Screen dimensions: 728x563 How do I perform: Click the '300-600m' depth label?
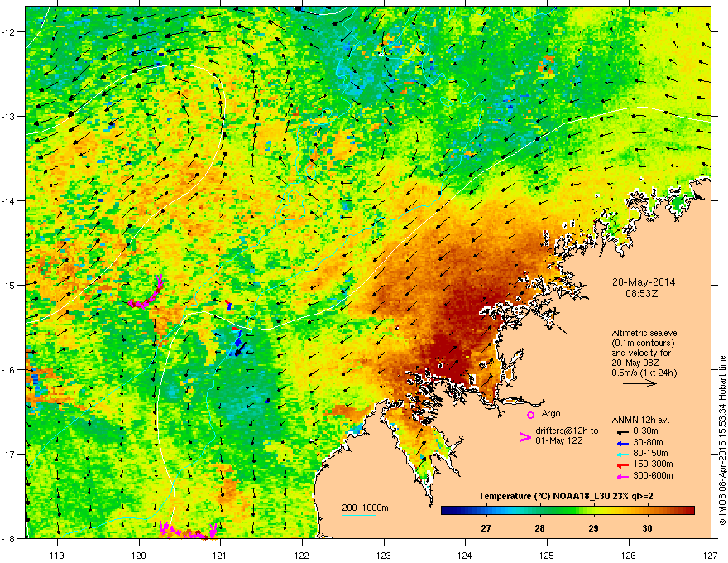point(653,475)
